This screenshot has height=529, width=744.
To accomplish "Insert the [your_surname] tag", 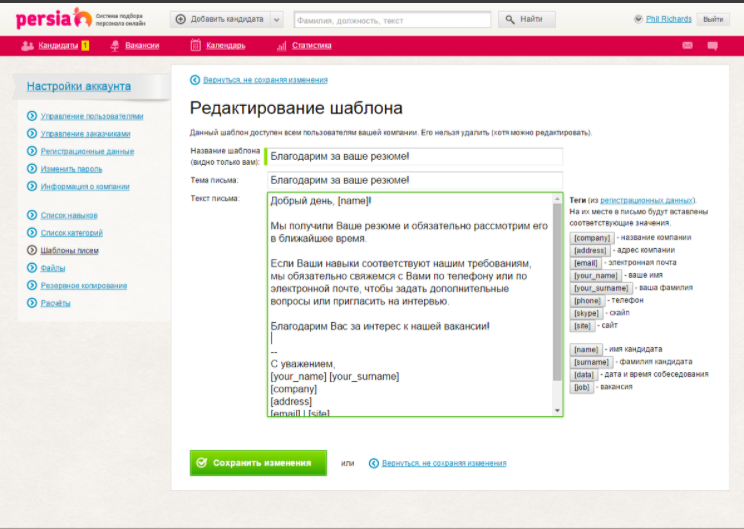I will click(601, 288).
